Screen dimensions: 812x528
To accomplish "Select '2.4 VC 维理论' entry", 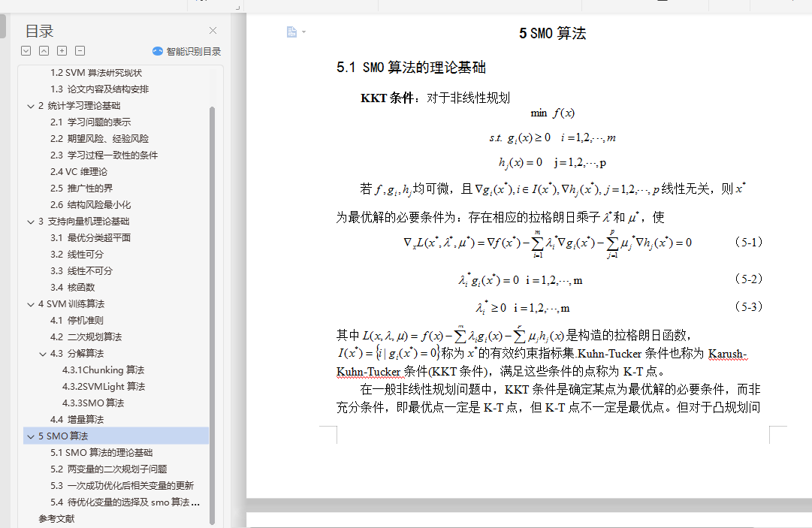I will [79, 172].
